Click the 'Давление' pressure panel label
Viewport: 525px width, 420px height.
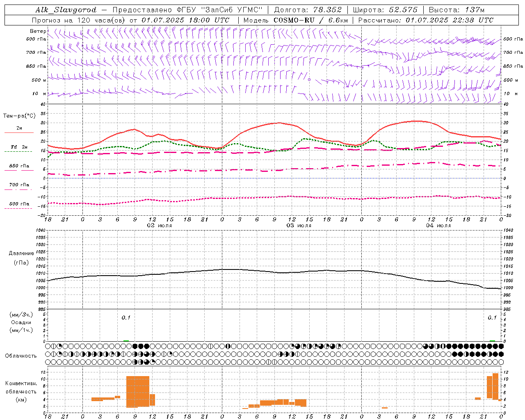(21, 253)
